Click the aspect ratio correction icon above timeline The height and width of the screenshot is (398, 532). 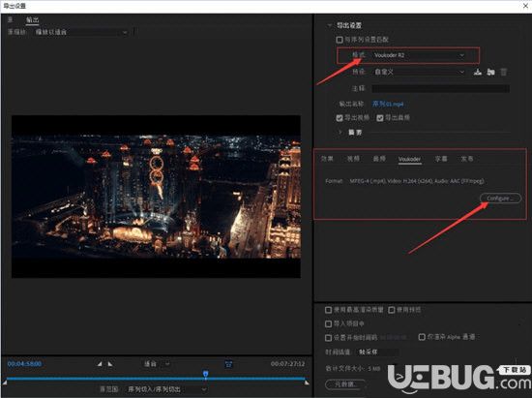pyautogui.click(x=228, y=364)
